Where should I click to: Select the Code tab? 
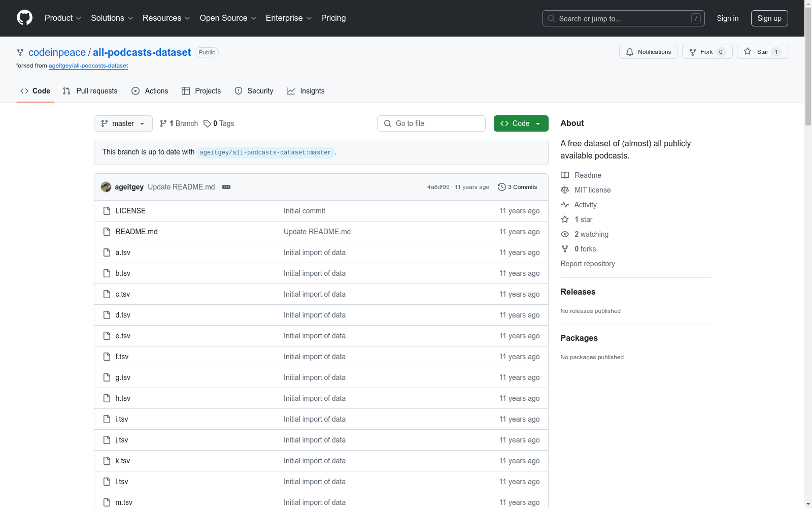[36, 91]
